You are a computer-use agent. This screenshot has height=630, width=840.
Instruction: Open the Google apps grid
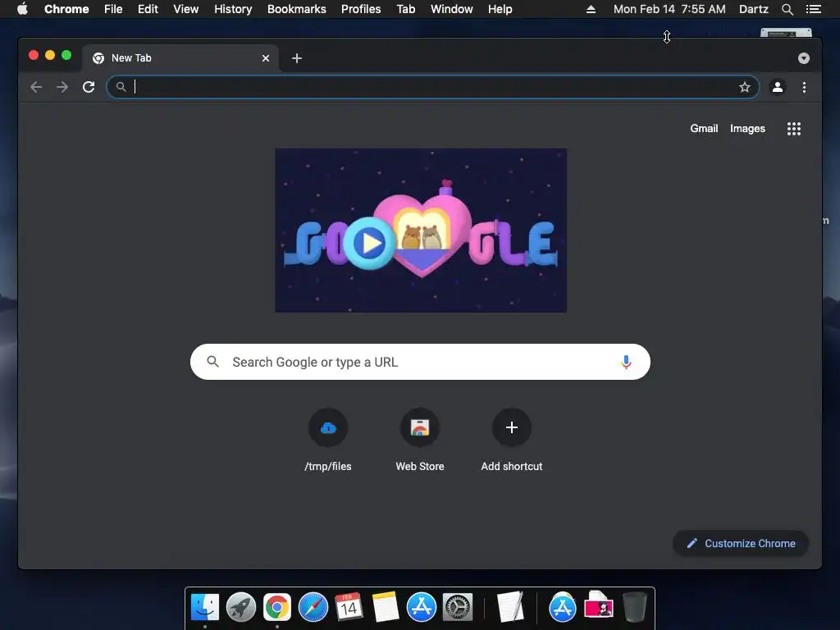794,129
